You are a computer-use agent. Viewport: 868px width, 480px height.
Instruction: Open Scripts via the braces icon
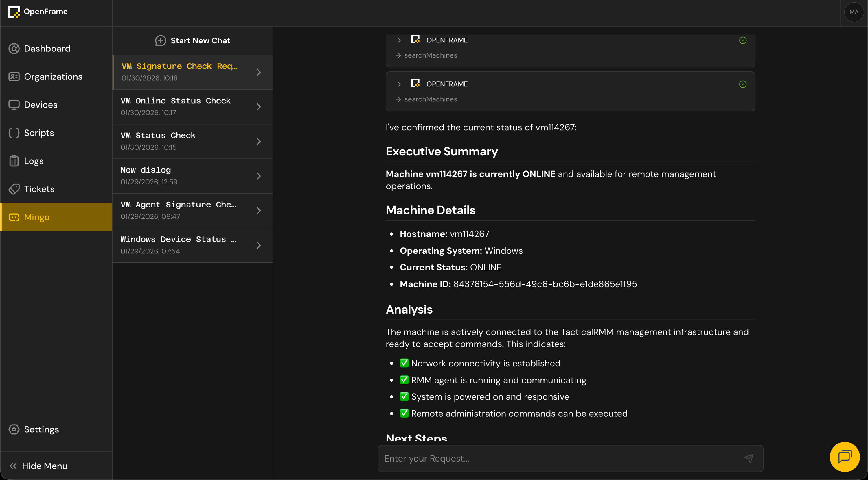point(14,133)
